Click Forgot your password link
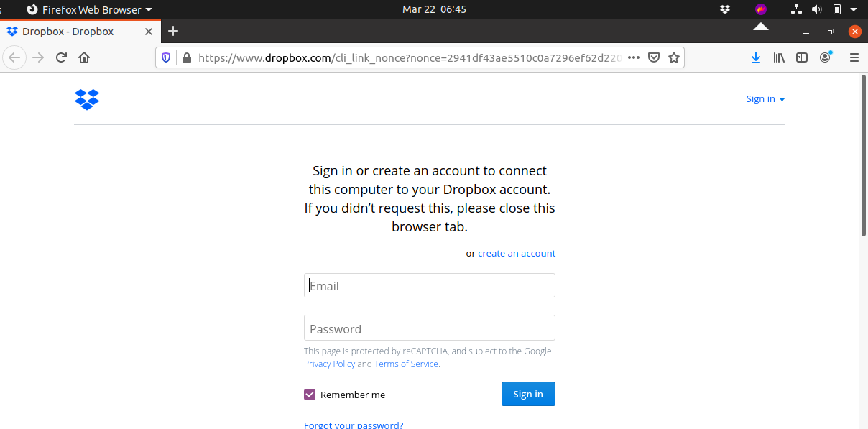Screen dimensions: 868x429 [x=354, y=425]
